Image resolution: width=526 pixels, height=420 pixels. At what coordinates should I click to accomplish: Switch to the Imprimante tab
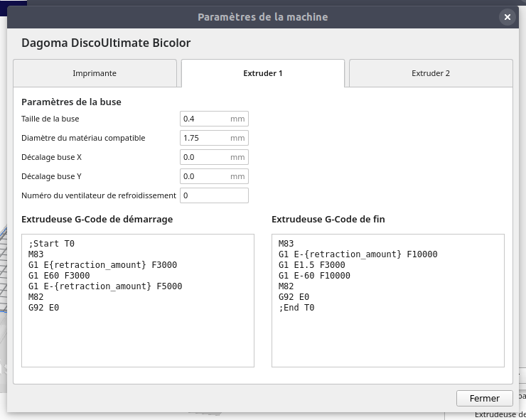tap(95, 73)
